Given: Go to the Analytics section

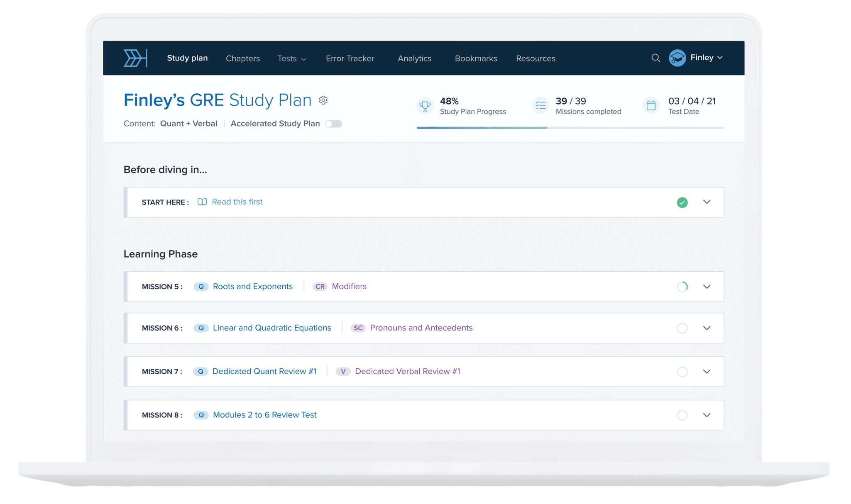Looking at the screenshot, I should click(414, 58).
